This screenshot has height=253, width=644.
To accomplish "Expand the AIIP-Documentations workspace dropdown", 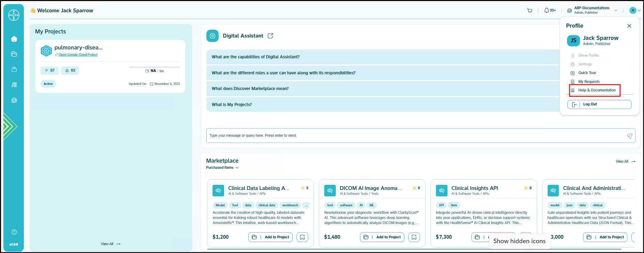I will click(615, 11).
